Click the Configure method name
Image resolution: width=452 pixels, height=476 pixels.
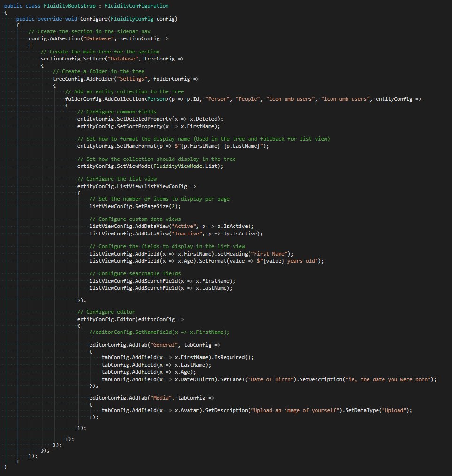pos(94,19)
